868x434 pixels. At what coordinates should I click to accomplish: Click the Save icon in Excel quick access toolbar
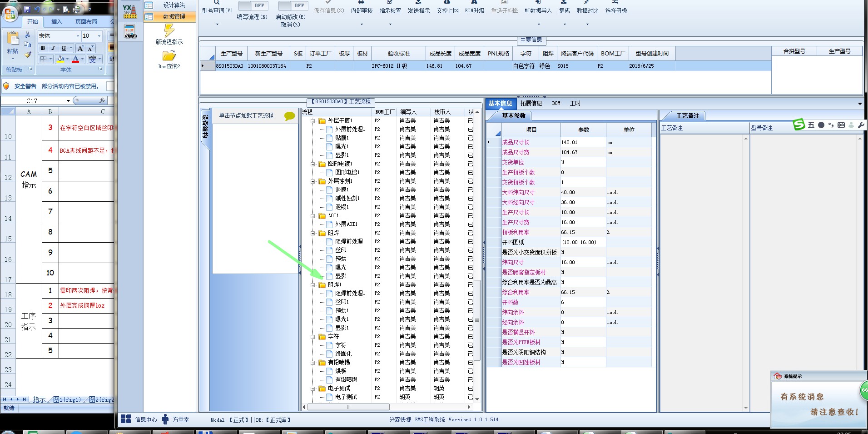[x=27, y=9]
